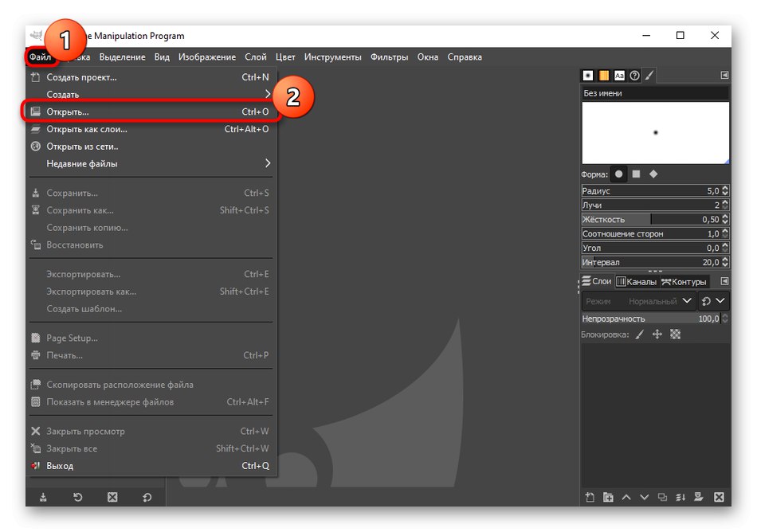Merge down layers icon

pyautogui.click(x=681, y=497)
